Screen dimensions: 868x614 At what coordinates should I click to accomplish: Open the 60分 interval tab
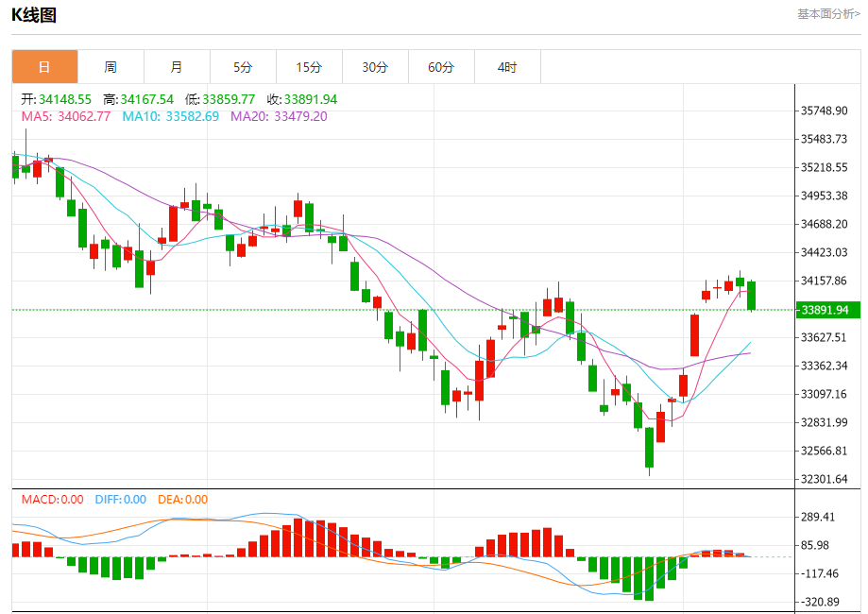click(x=441, y=67)
